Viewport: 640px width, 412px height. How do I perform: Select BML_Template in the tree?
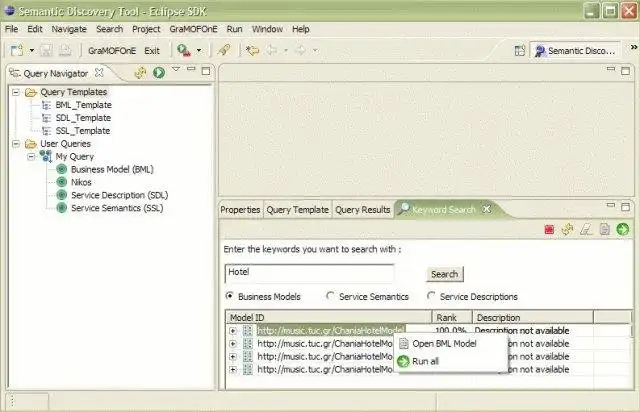(83, 105)
